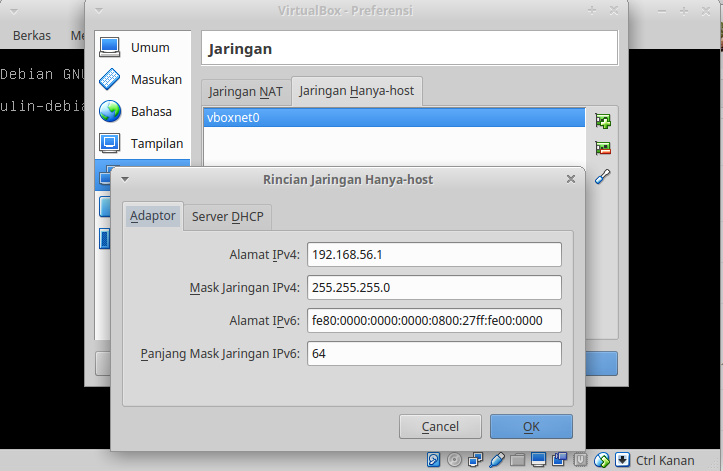Image resolution: width=723 pixels, height=471 pixels.
Task: Click the edit host-only network screwdriver icon
Action: point(603,176)
